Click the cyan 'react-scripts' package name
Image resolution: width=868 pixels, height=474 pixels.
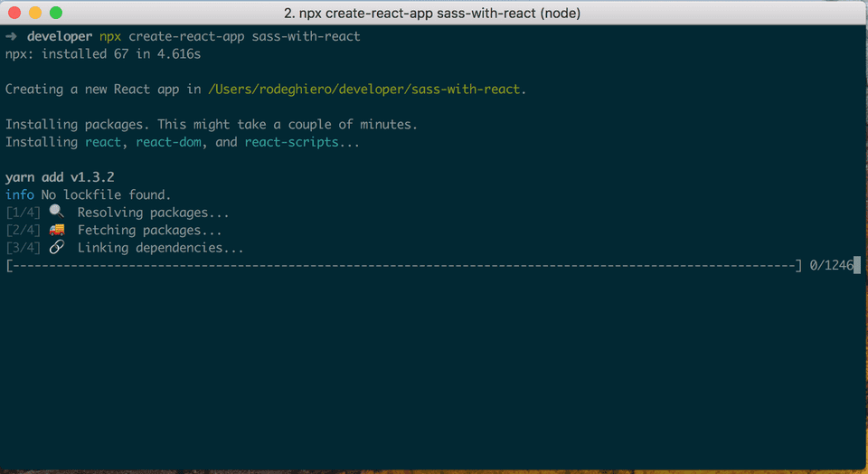point(291,142)
